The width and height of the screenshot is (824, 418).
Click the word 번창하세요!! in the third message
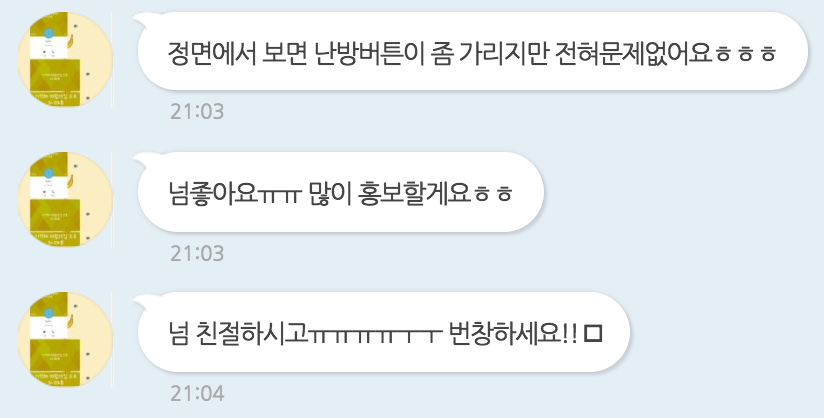point(514,333)
